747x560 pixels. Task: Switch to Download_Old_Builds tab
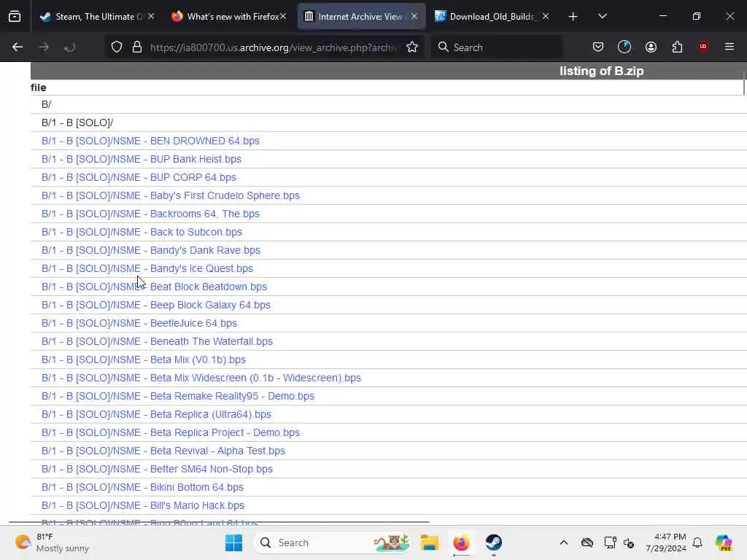(x=493, y=17)
